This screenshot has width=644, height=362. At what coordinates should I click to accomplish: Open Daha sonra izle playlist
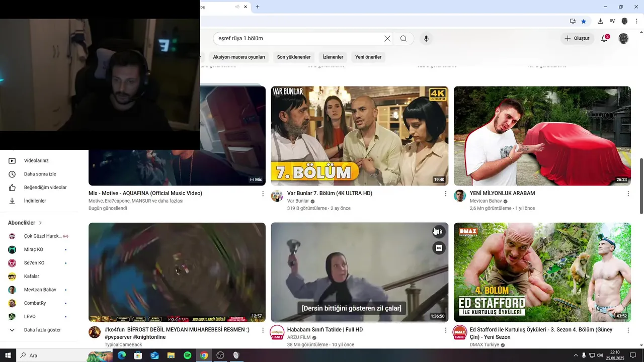pos(39,174)
